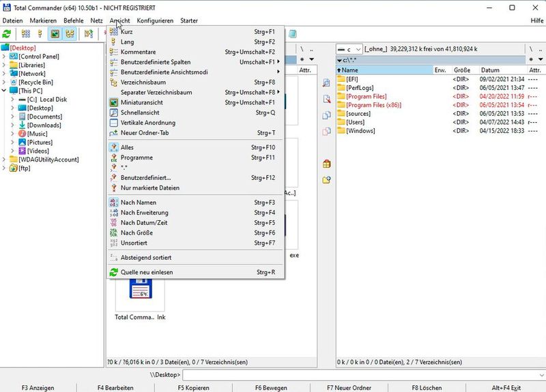Image resolution: width=546 pixels, height=392 pixels.
Task: Select the Alles filter option
Action: click(195, 147)
